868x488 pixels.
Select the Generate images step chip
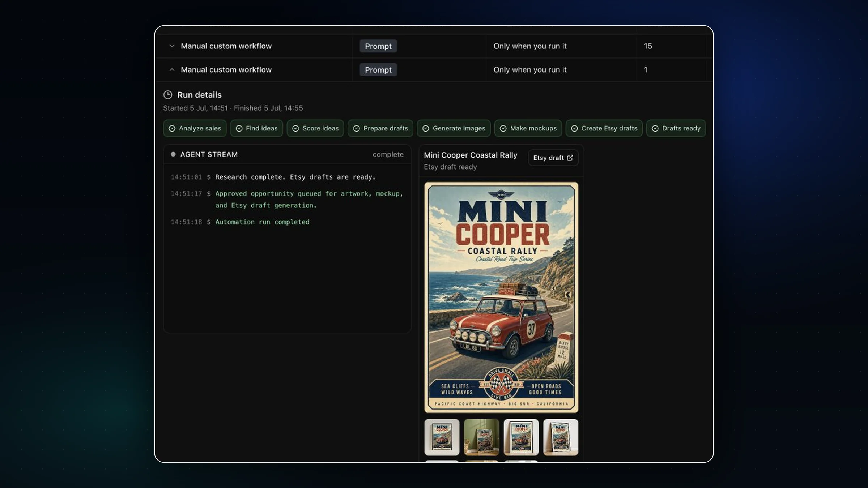pos(454,128)
